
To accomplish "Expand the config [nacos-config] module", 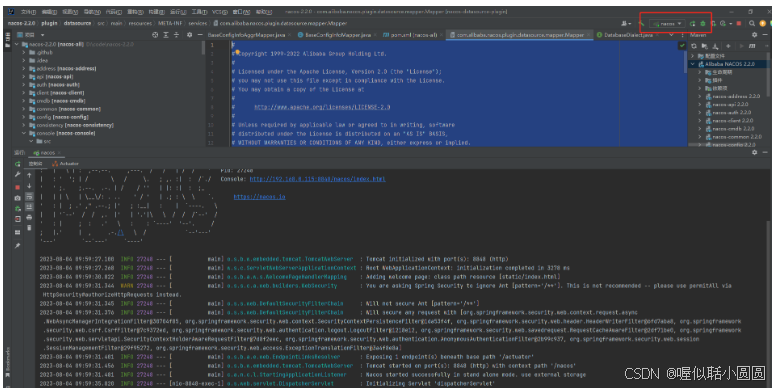I will tap(23, 117).
